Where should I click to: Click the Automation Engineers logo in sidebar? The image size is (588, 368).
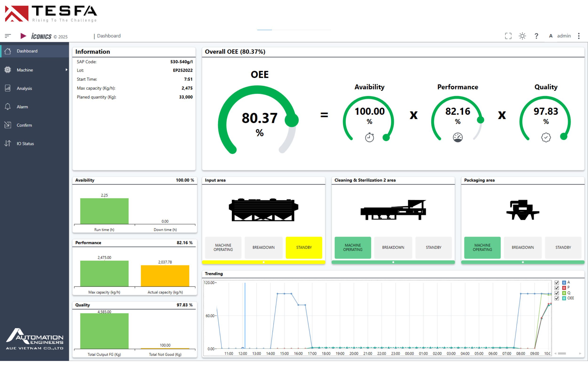pos(35,339)
